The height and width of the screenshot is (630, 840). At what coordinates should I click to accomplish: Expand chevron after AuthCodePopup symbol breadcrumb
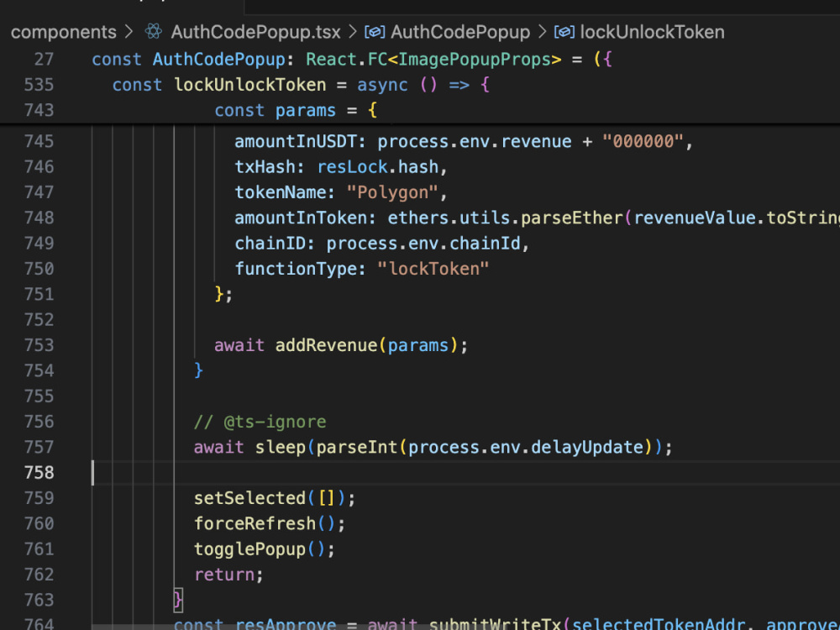542,32
